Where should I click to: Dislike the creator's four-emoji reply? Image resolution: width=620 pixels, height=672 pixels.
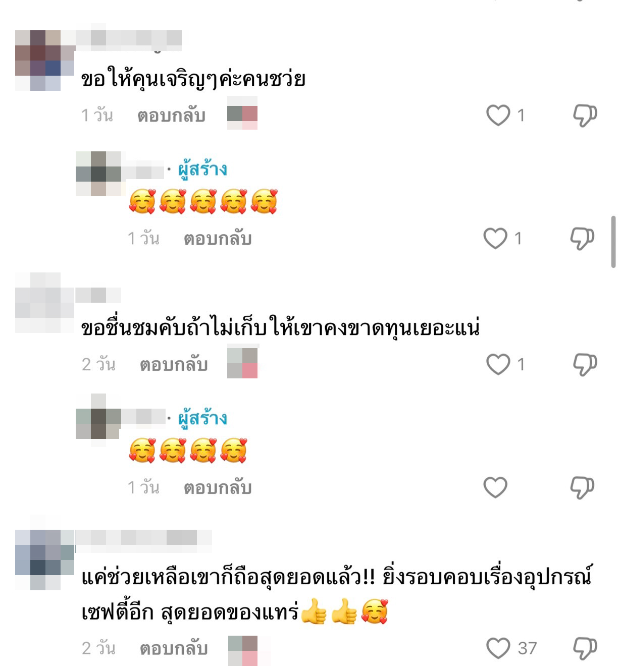[x=582, y=488]
